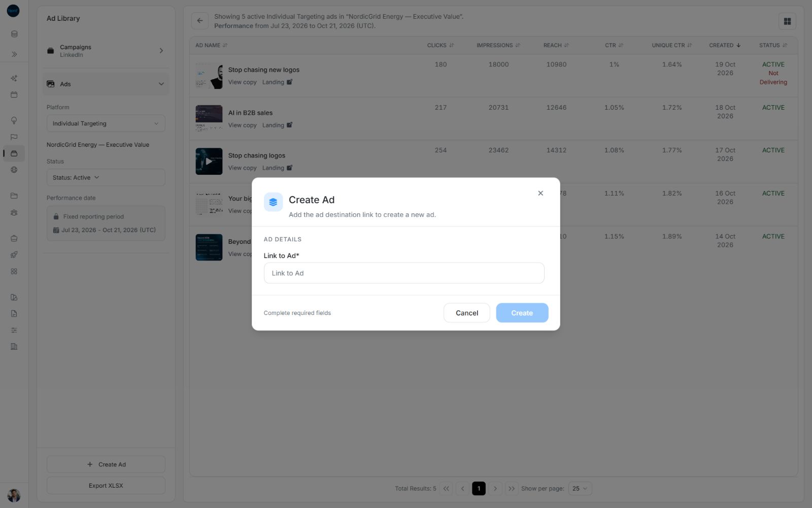Play the Stop chasing logos video thumbnail
This screenshot has width=812, height=508.
click(209, 162)
